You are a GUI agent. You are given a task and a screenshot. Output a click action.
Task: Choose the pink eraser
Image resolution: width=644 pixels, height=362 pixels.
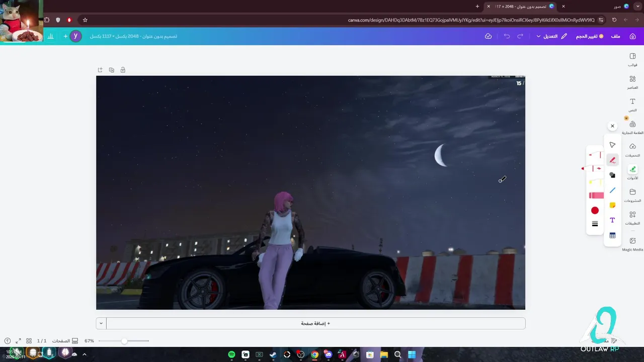coord(596,196)
